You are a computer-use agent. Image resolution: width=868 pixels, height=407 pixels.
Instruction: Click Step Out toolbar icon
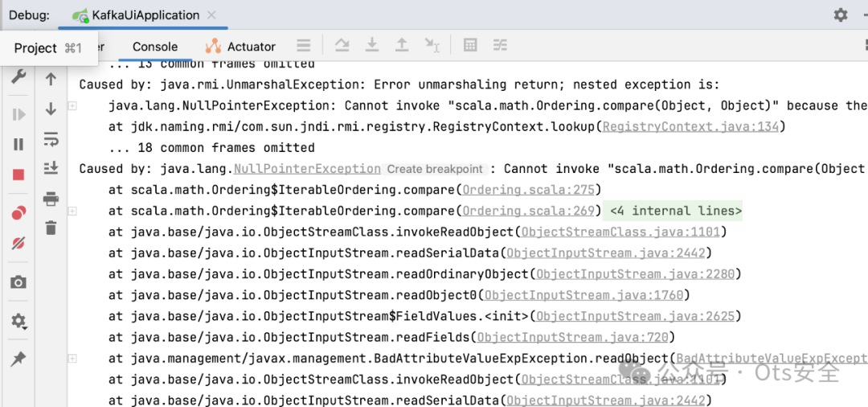point(401,45)
